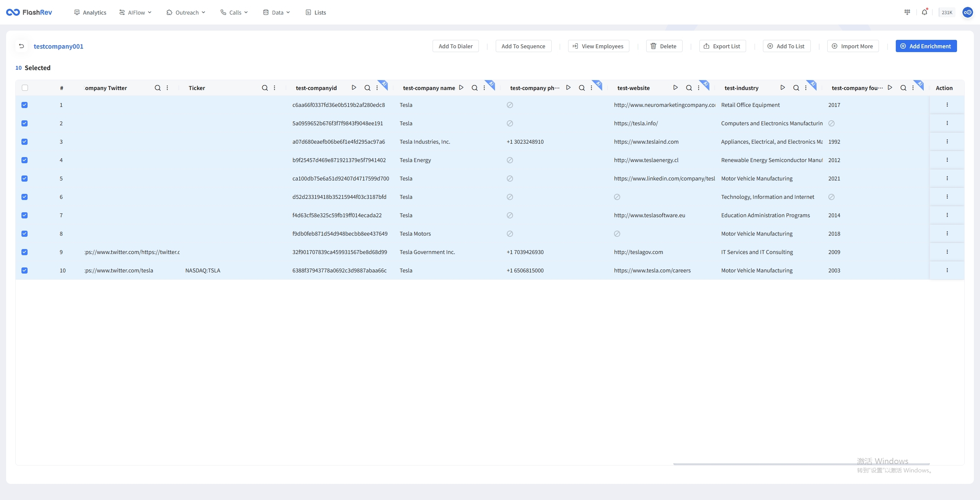Click the user avatar icon

click(x=967, y=12)
